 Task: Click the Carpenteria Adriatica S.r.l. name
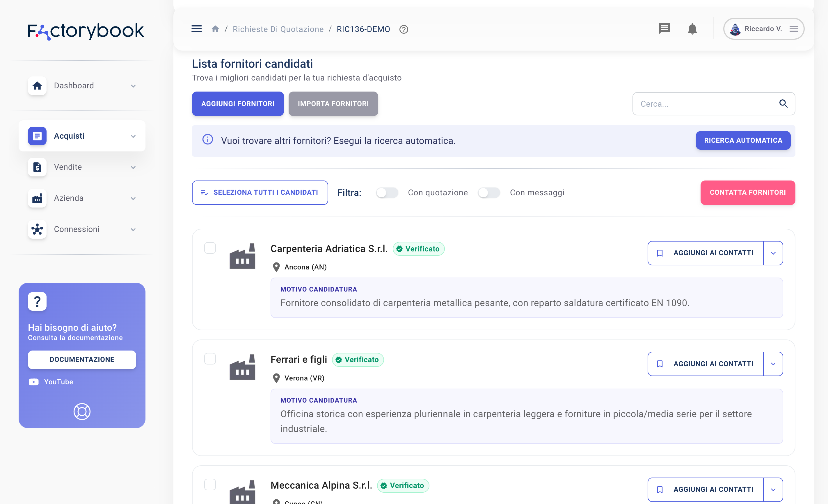pos(329,249)
